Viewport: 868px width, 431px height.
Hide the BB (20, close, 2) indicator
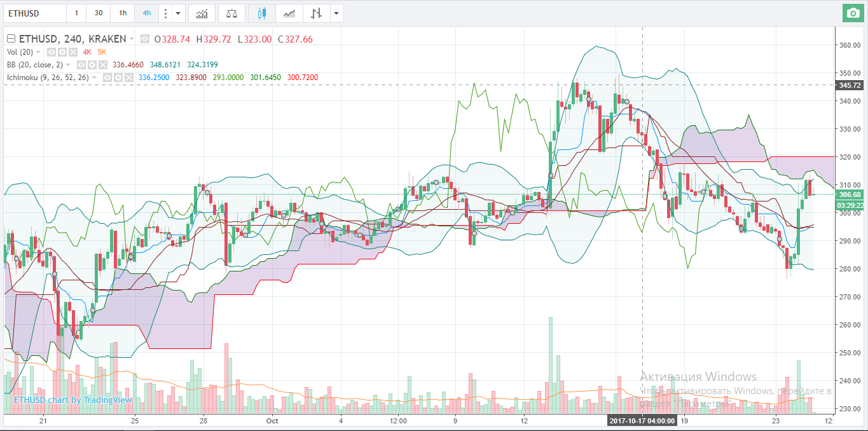pos(82,65)
